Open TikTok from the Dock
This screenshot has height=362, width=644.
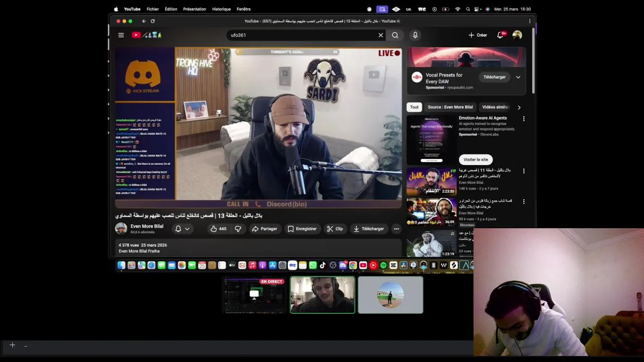click(x=323, y=265)
